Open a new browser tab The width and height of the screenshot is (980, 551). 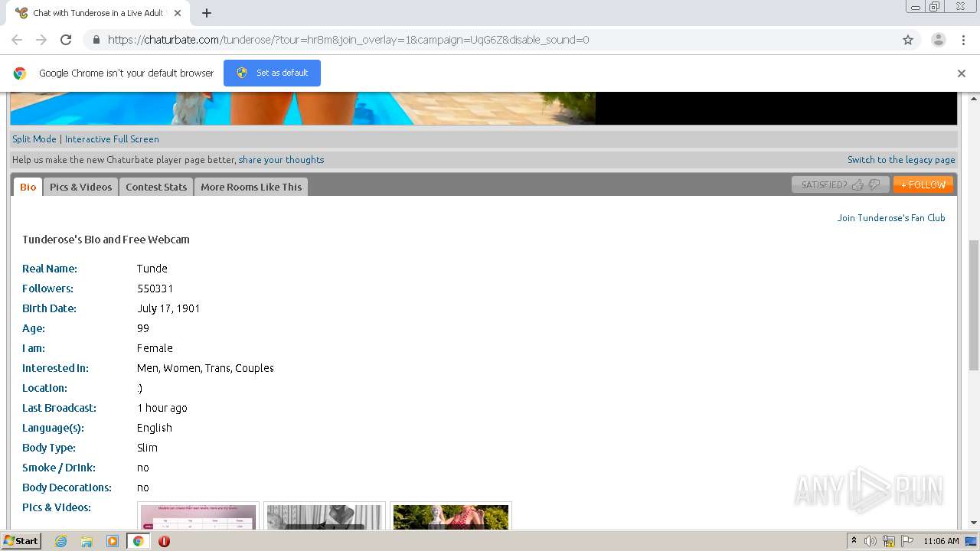(x=207, y=13)
